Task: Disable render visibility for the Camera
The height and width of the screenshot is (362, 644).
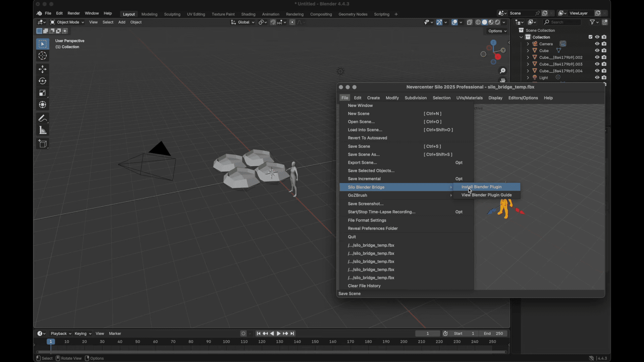Action: [605, 44]
